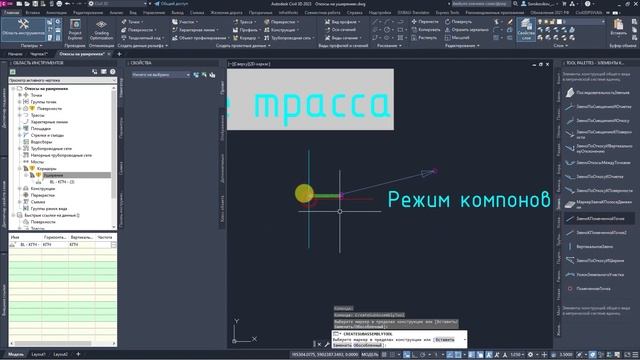The height and width of the screenshot is (360, 640).
Task: Select the Mirror (Отразить зеркально) tool
Action: tap(467, 29)
